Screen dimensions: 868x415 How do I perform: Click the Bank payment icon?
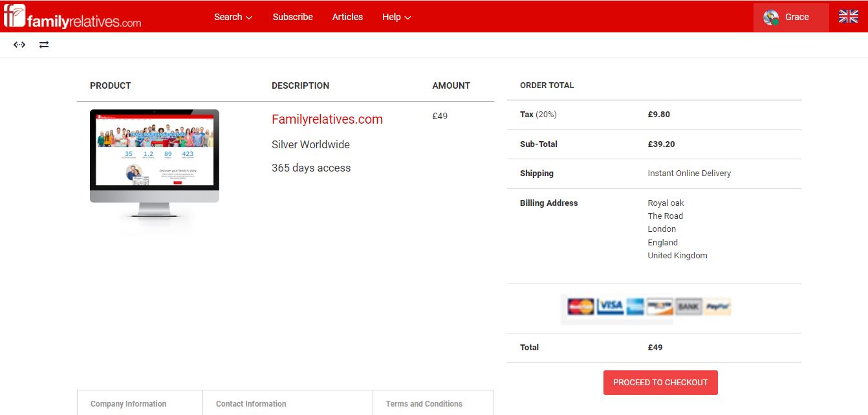click(x=689, y=306)
